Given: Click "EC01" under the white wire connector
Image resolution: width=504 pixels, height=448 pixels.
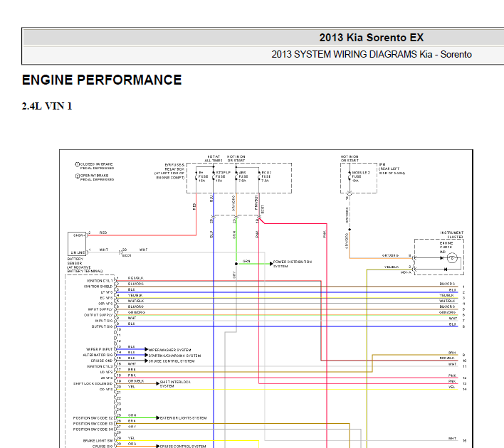Looking at the screenshot, I should 127,255.
